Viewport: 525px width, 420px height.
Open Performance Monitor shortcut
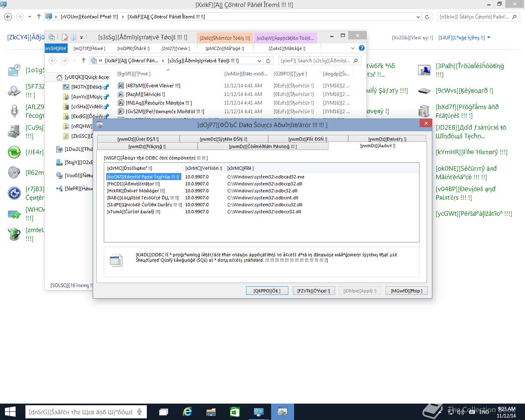point(161,112)
